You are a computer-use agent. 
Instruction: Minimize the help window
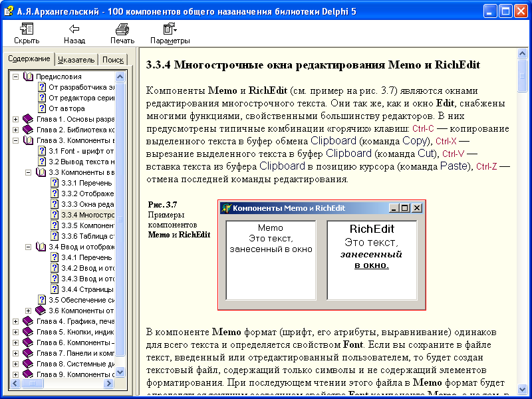click(489, 11)
